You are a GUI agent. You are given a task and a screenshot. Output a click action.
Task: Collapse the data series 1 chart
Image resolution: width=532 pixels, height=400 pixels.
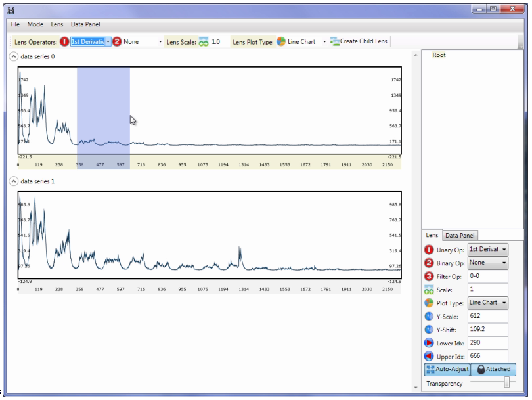pyautogui.click(x=13, y=181)
